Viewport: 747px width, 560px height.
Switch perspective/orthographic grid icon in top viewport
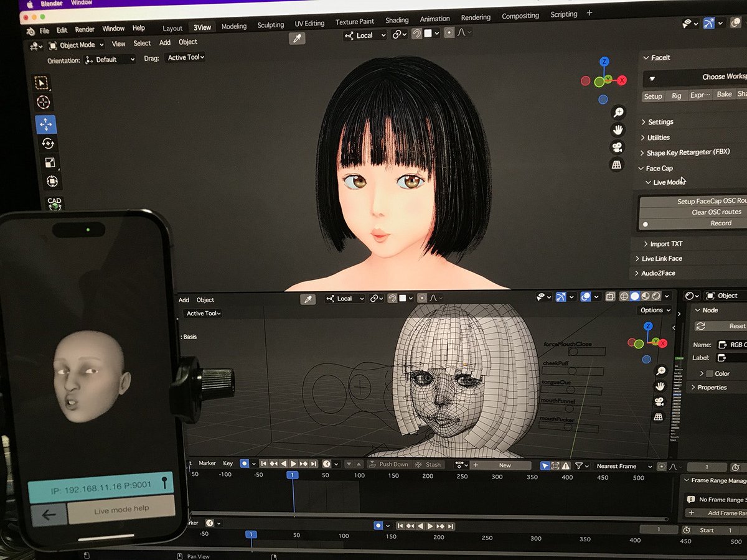point(616,165)
